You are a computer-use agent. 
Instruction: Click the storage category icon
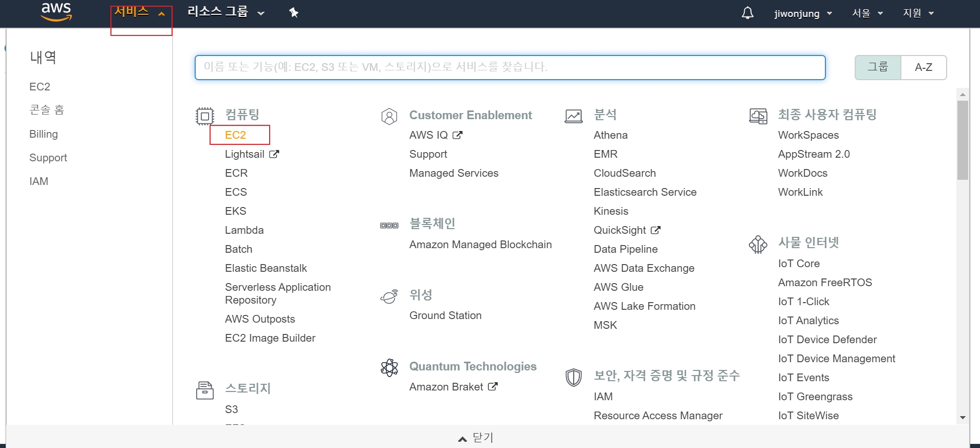(204, 390)
